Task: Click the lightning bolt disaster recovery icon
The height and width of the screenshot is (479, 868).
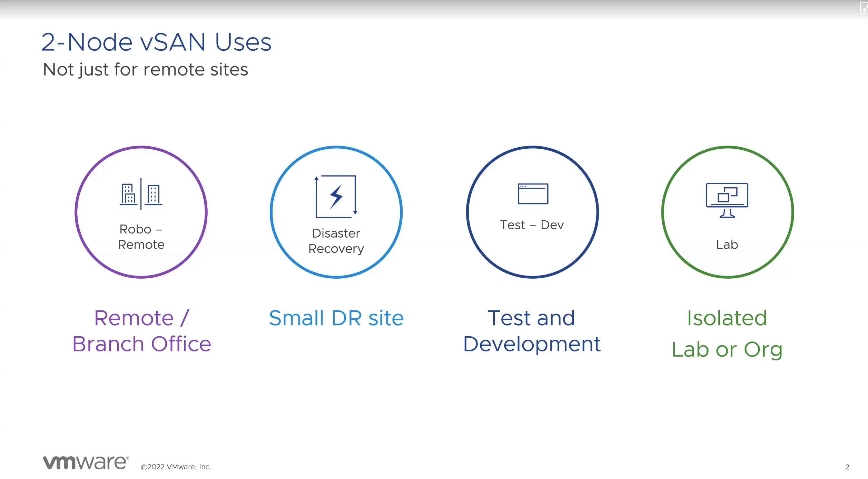Action: pos(336,197)
